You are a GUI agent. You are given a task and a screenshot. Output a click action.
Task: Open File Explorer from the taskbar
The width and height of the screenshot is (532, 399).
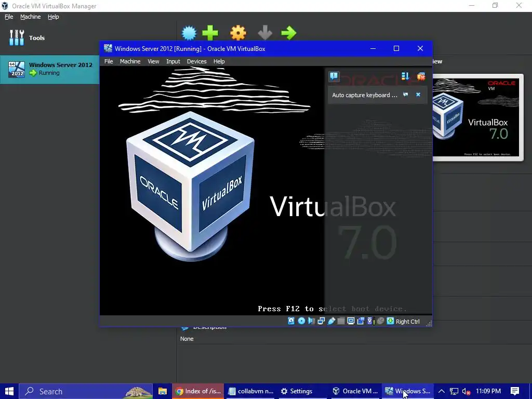click(163, 391)
